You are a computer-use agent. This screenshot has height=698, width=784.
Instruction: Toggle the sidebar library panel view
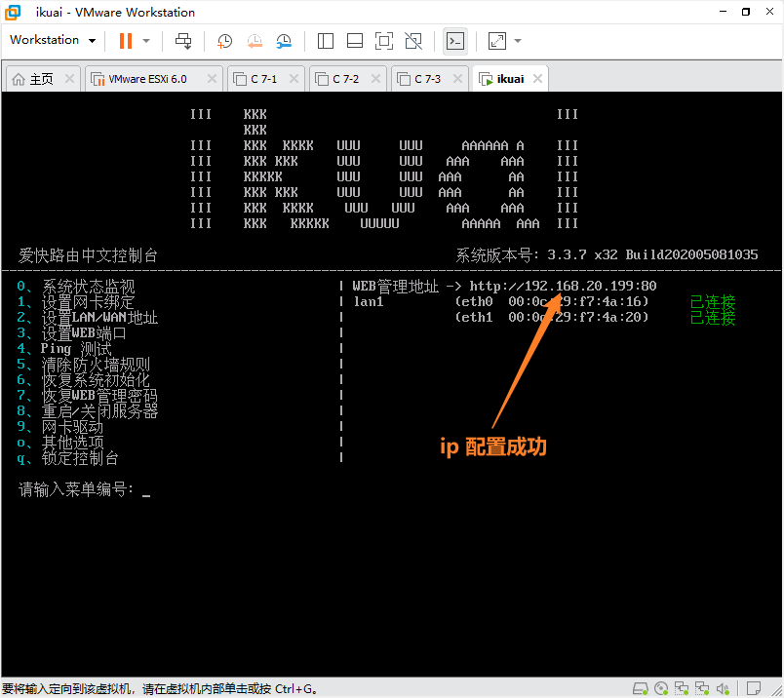pos(326,41)
